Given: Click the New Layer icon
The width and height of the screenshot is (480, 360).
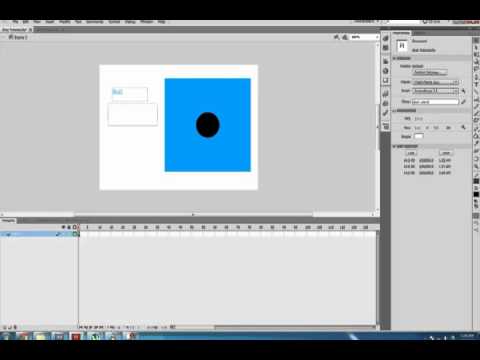Looking at the screenshot, I should 4,327.
